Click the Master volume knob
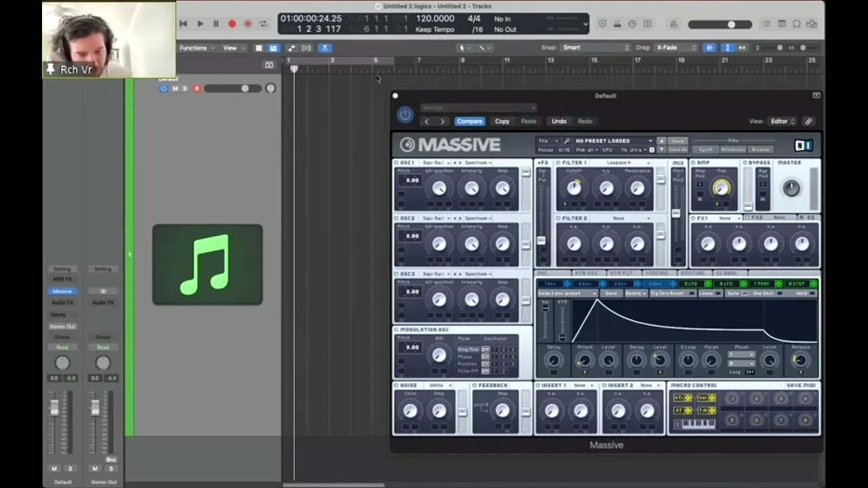This screenshot has width=868, height=488. click(791, 188)
